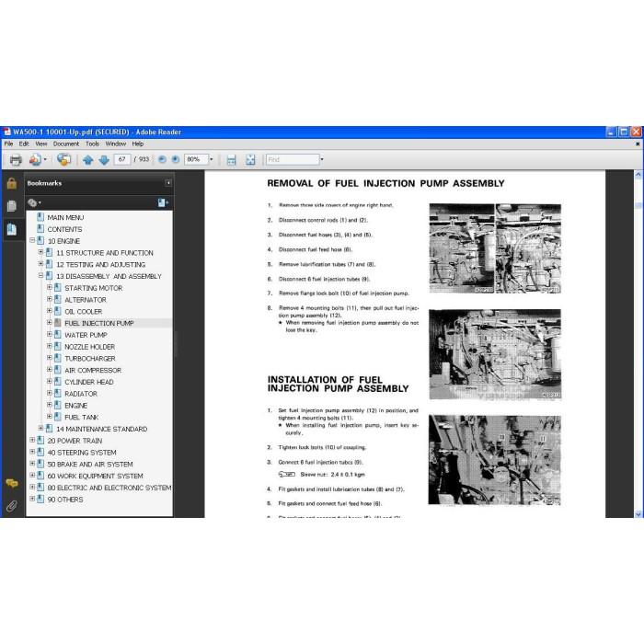Open the dropdown arrow beside email icon
This screenshot has width=644, height=644.
point(45,159)
